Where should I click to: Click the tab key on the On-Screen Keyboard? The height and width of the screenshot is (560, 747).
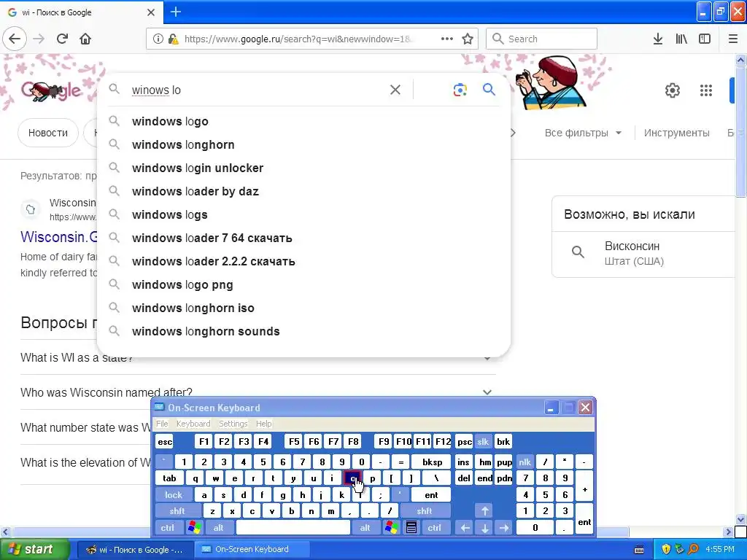point(169,478)
